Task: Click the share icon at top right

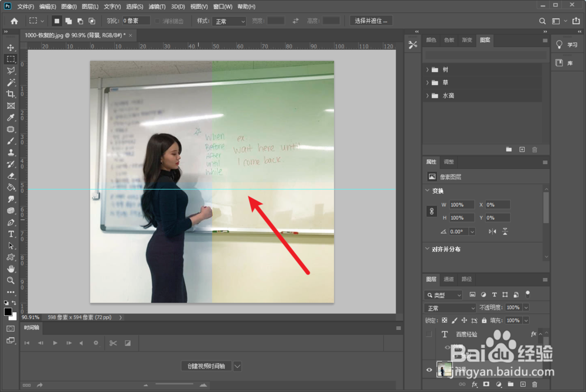Action: 576,21
